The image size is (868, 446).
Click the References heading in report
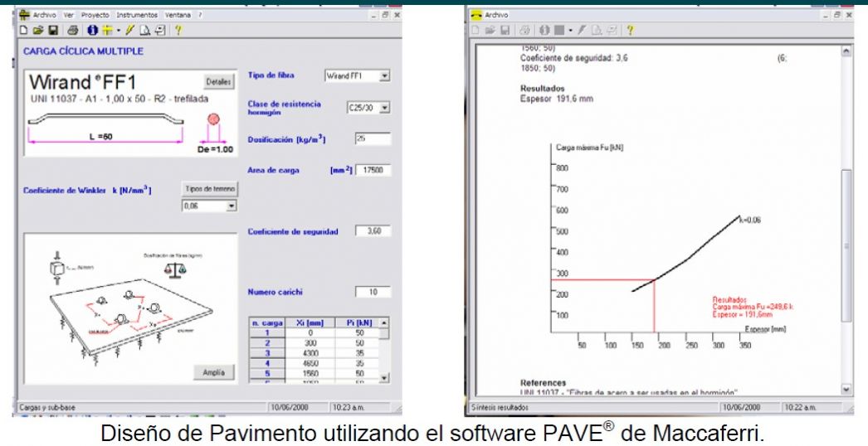click(543, 382)
